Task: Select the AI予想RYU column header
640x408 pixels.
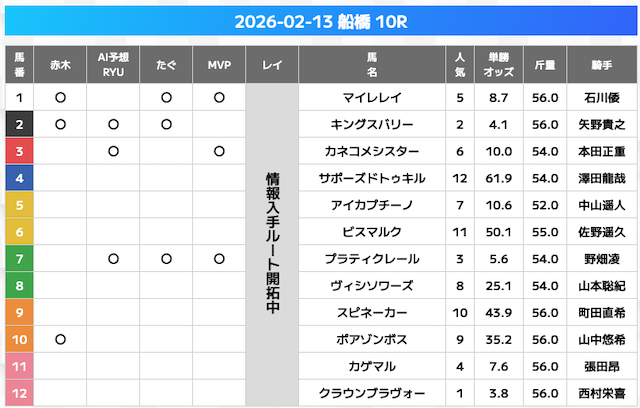Action: pos(113,65)
